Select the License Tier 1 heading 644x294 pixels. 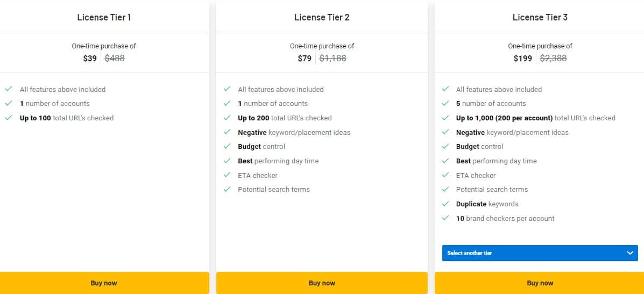[x=104, y=17]
